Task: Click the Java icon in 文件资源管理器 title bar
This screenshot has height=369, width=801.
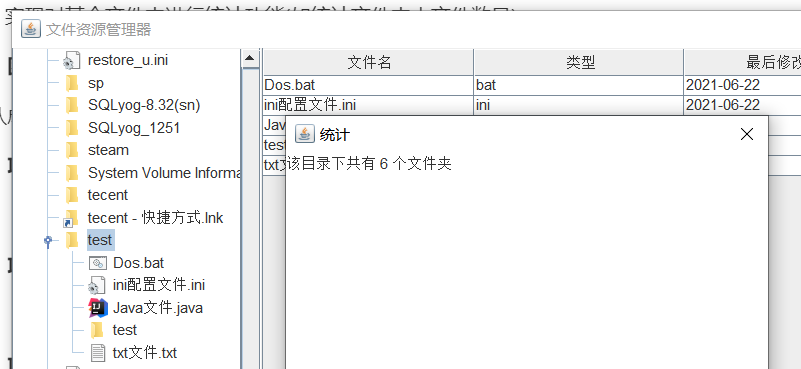Action: 31,29
